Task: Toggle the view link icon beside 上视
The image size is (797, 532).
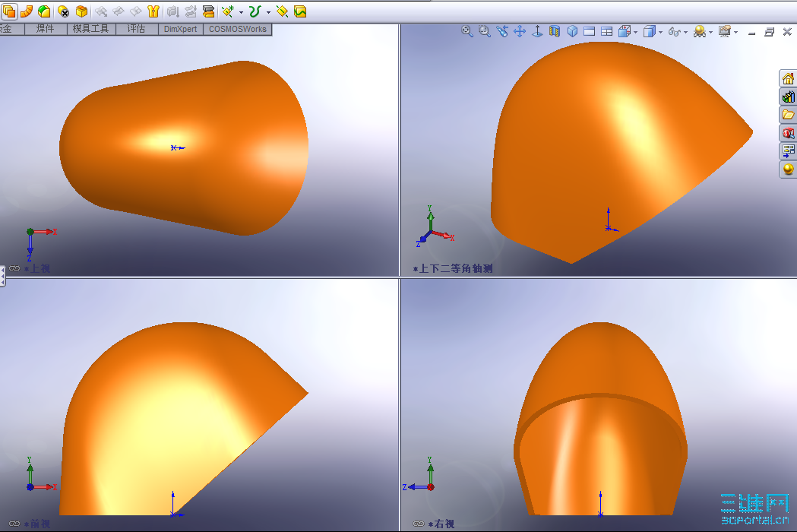Action: click(14, 268)
